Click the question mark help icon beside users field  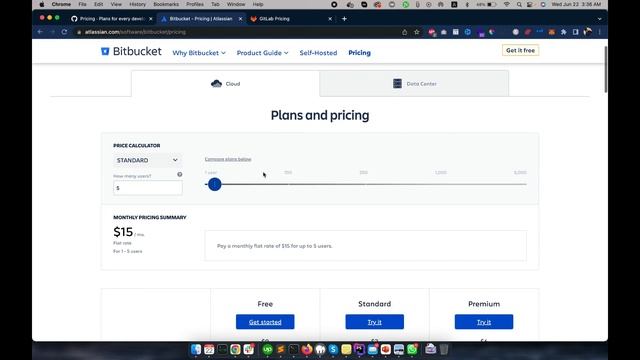point(180,174)
